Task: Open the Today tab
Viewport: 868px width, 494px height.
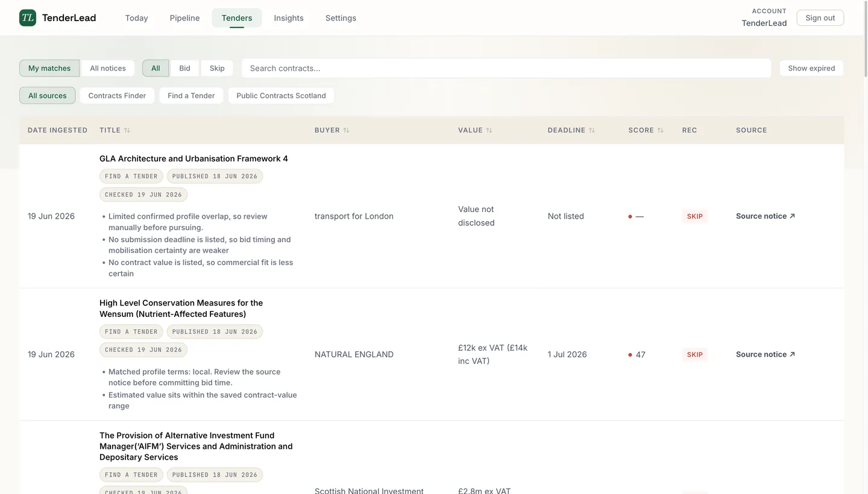Action: [x=136, y=18]
